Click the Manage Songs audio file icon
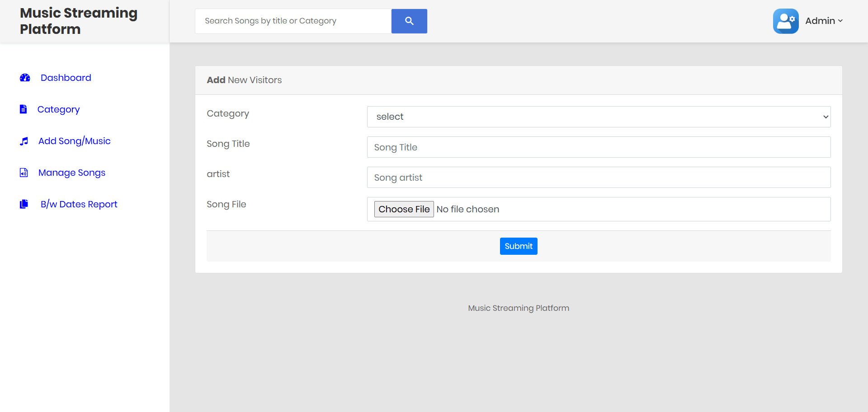The width and height of the screenshot is (868, 412). (x=24, y=173)
